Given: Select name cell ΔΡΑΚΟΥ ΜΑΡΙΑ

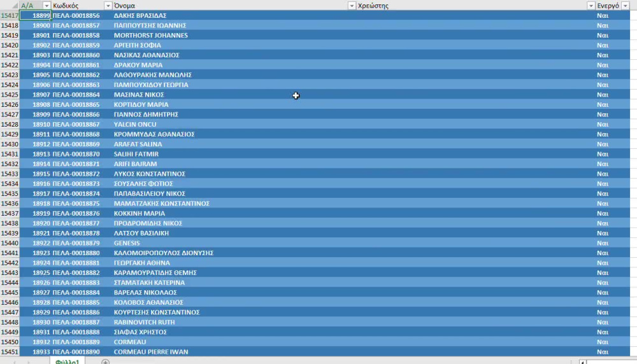Looking at the screenshot, I should click(x=234, y=65).
